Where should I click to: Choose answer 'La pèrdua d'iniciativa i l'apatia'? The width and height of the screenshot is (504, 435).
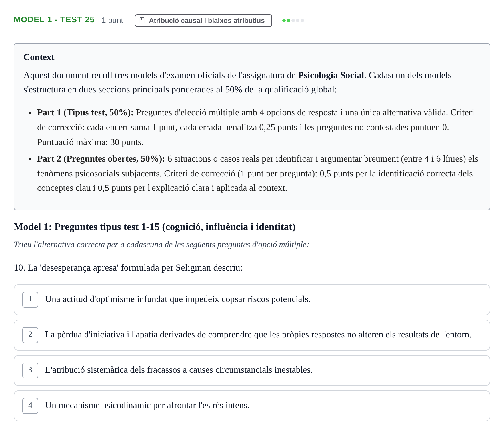[x=252, y=335]
